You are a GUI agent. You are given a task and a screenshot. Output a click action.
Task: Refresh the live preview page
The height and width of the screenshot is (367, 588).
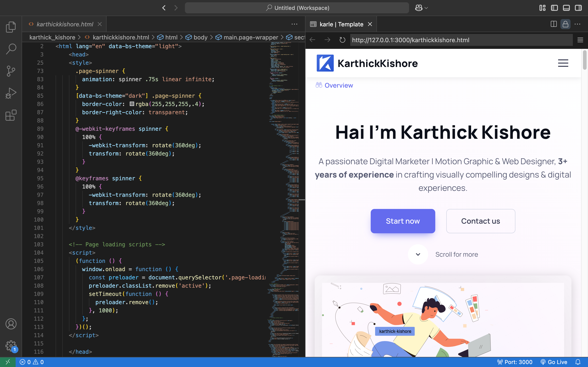342,40
